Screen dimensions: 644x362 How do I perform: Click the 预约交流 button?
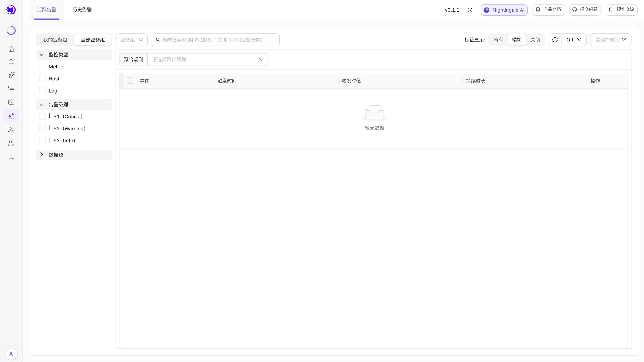[621, 10]
